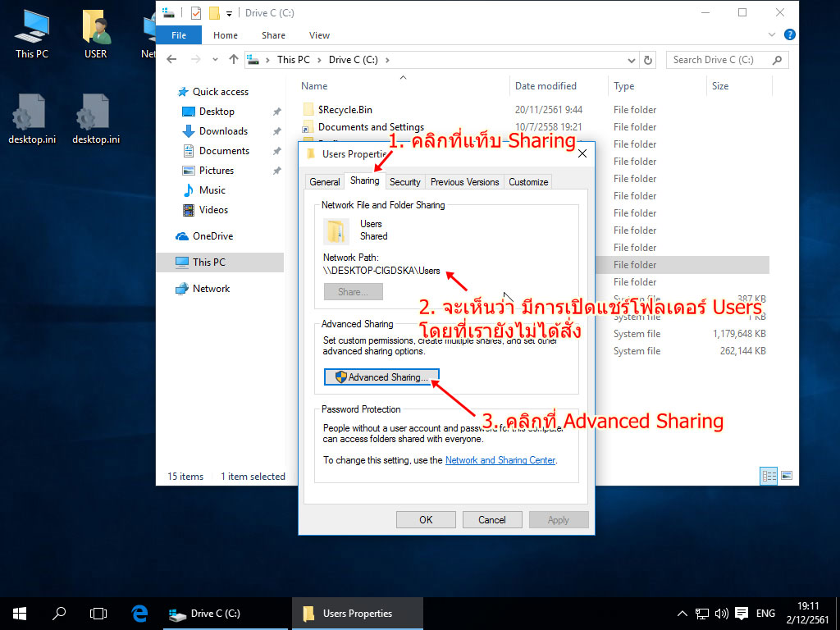Open the Network and Sharing Center link
Image resolution: width=840 pixels, height=630 pixels.
pos(500,460)
